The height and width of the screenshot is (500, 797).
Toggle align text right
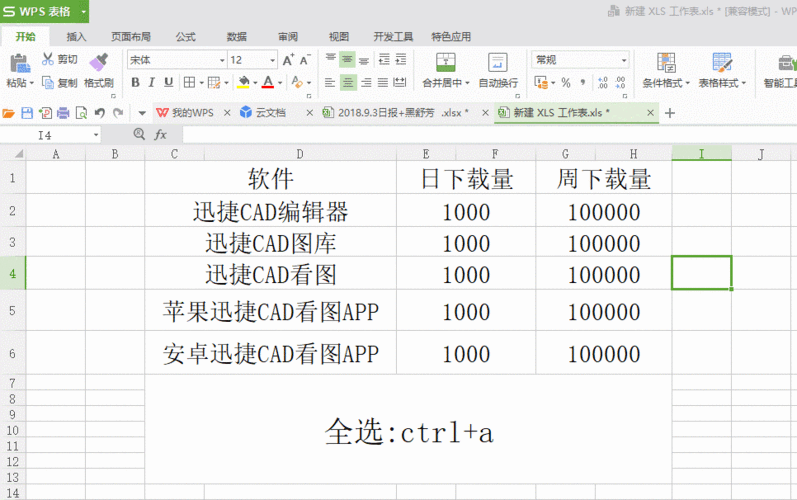[x=366, y=82]
